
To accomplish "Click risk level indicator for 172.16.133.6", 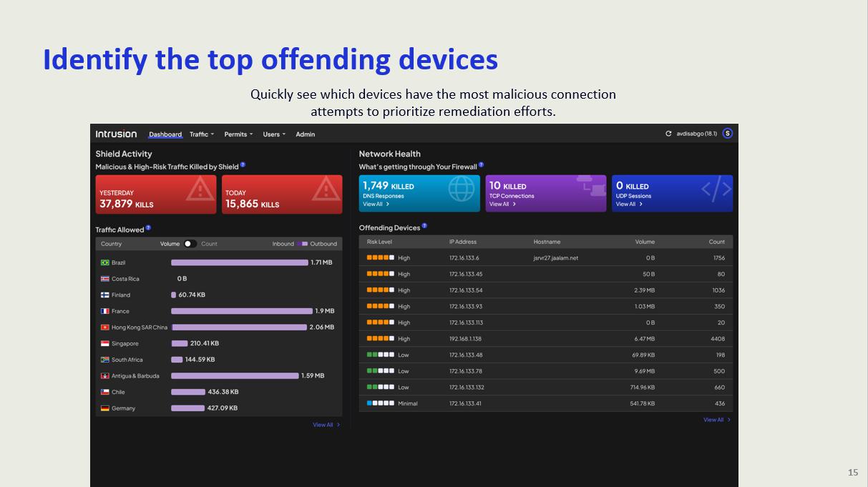I will [x=381, y=257].
